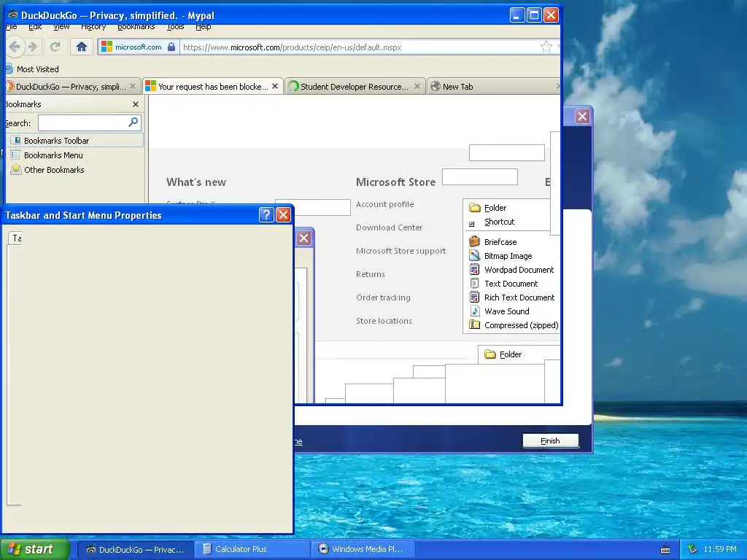Open the Download Center link
The height and width of the screenshot is (560, 747).
click(x=390, y=227)
